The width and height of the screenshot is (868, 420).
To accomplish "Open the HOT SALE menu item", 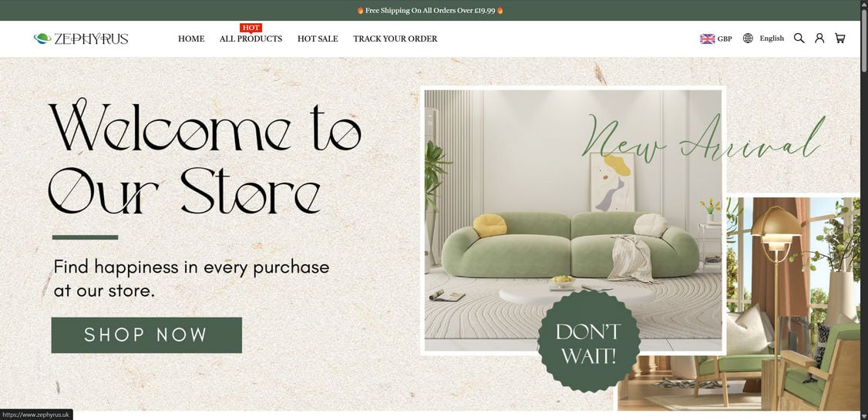I will 318,39.
